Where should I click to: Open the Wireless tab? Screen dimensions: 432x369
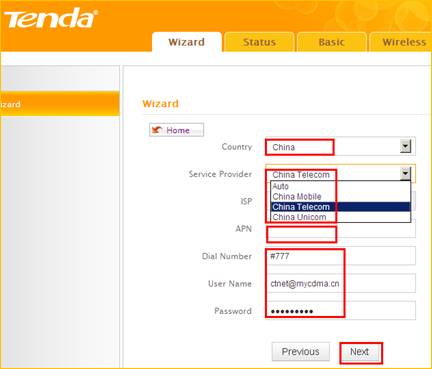401,42
